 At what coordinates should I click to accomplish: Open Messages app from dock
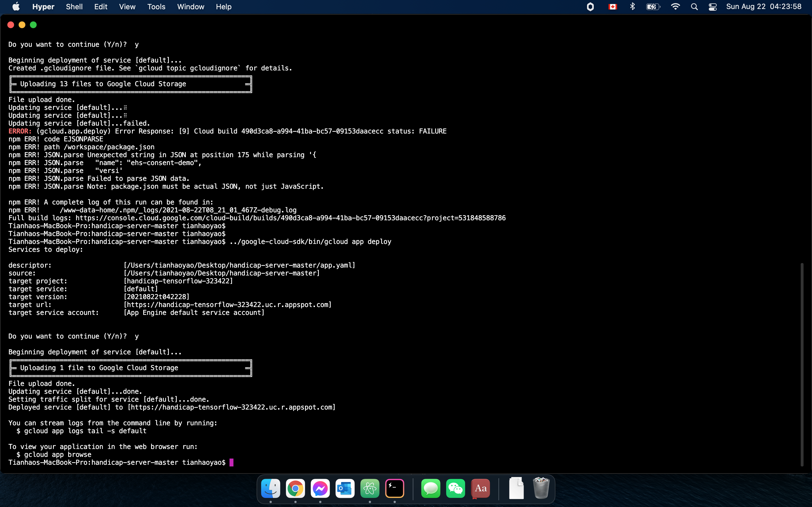431,488
